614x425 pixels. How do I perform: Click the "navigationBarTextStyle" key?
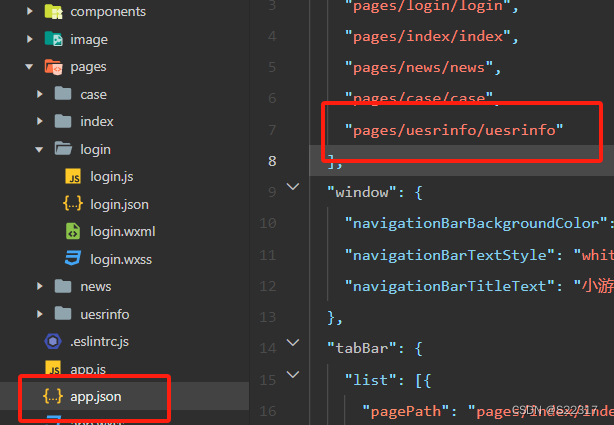click(x=450, y=255)
